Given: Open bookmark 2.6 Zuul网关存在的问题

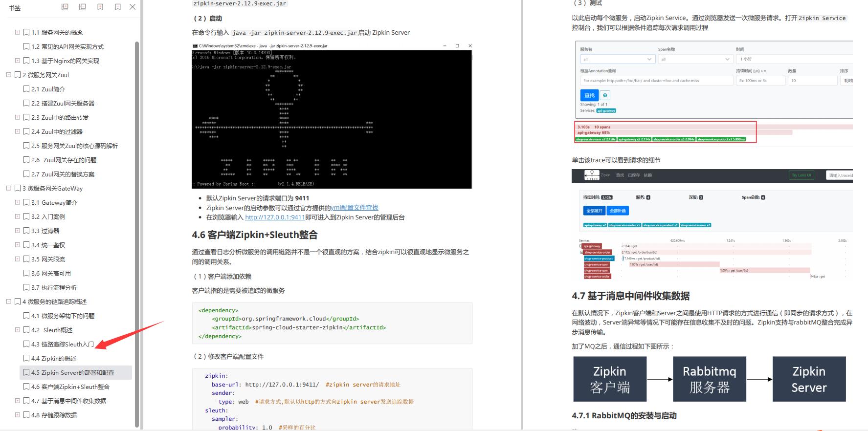Looking at the screenshot, I should [x=64, y=160].
